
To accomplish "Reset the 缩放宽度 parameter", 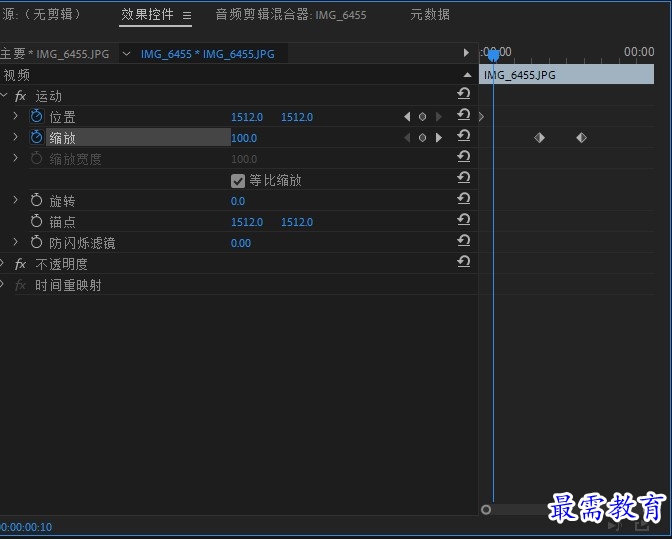I will point(463,156).
